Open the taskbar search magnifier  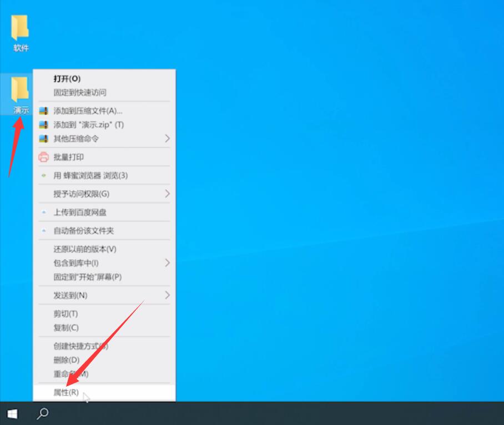pos(42,413)
